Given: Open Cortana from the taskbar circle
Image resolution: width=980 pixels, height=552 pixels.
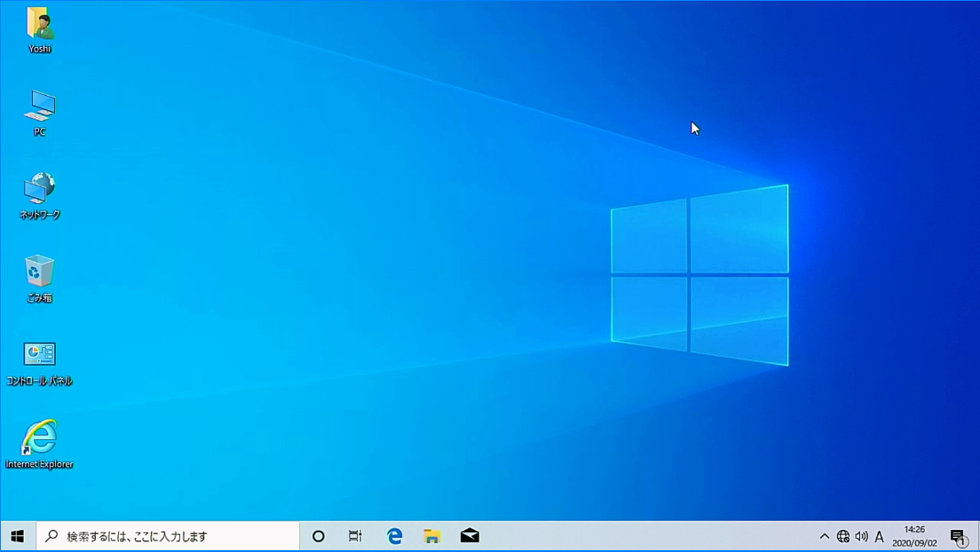Looking at the screenshot, I should pos(318,536).
